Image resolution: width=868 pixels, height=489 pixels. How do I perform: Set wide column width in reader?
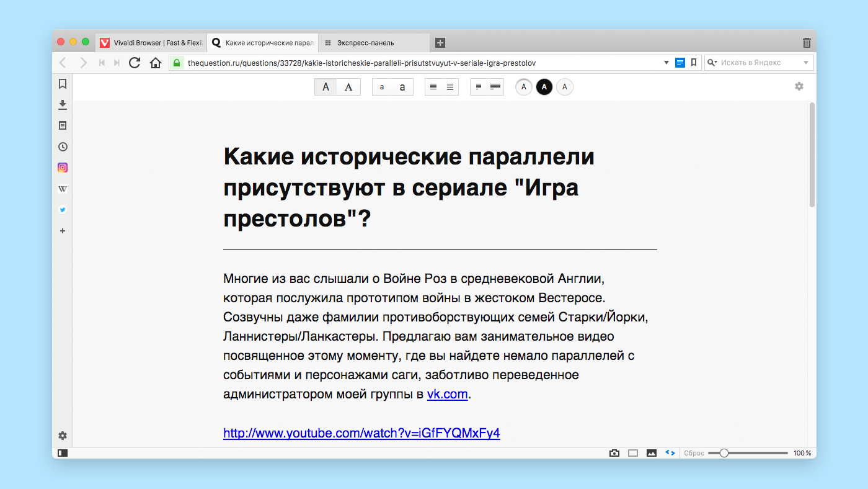(x=495, y=87)
